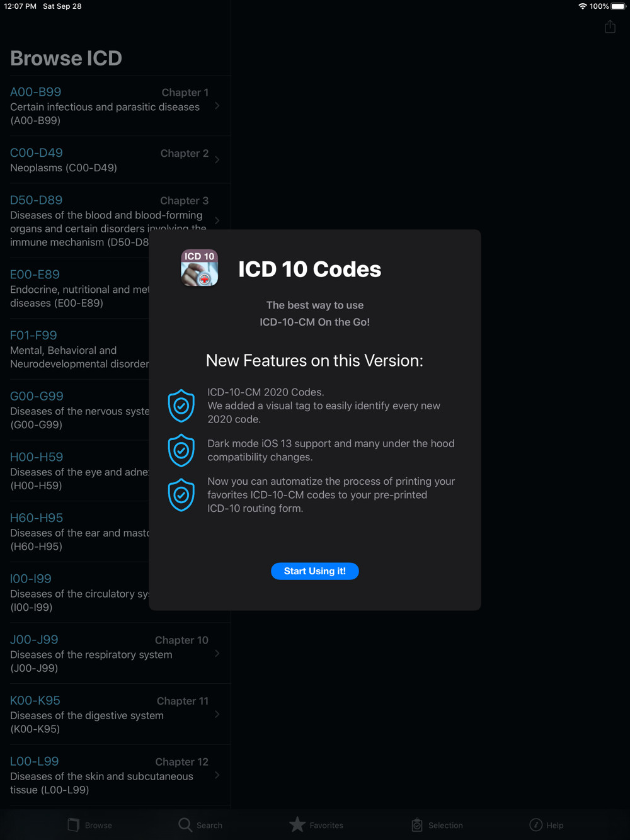Tap the Start Using it! button
Image resolution: width=630 pixels, height=840 pixels.
pyautogui.click(x=315, y=571)
